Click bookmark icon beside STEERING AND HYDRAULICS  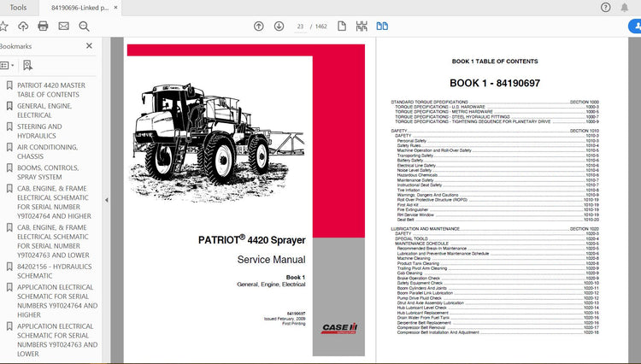pos(9,126)
